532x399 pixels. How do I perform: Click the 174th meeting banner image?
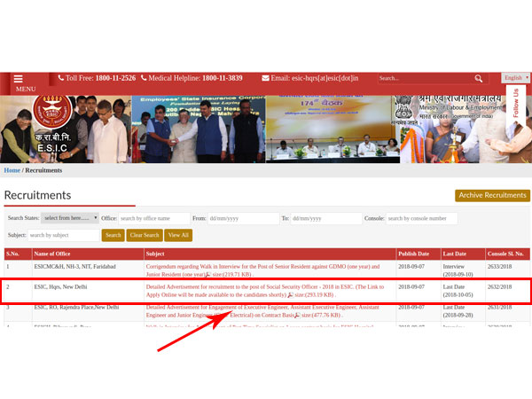click(x=332, y=129)
